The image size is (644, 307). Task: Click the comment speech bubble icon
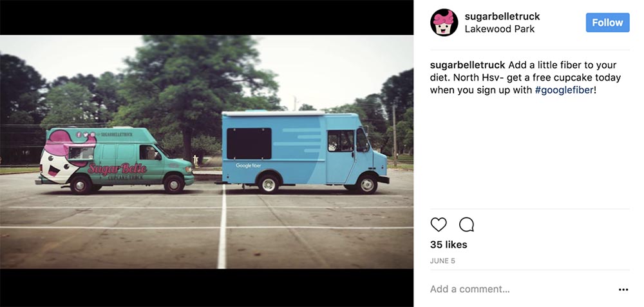[x=467, y=224]
